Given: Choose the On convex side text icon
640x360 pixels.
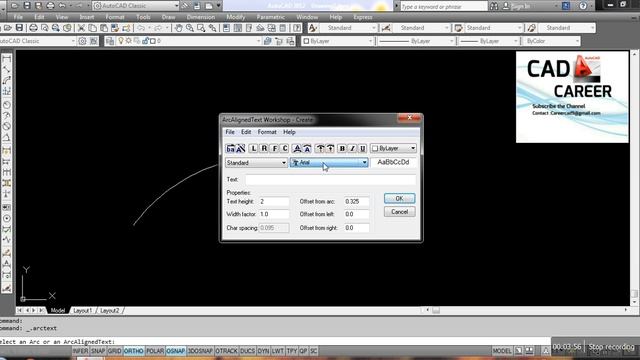Looking at the screenshot, I should tap(298, 149).
